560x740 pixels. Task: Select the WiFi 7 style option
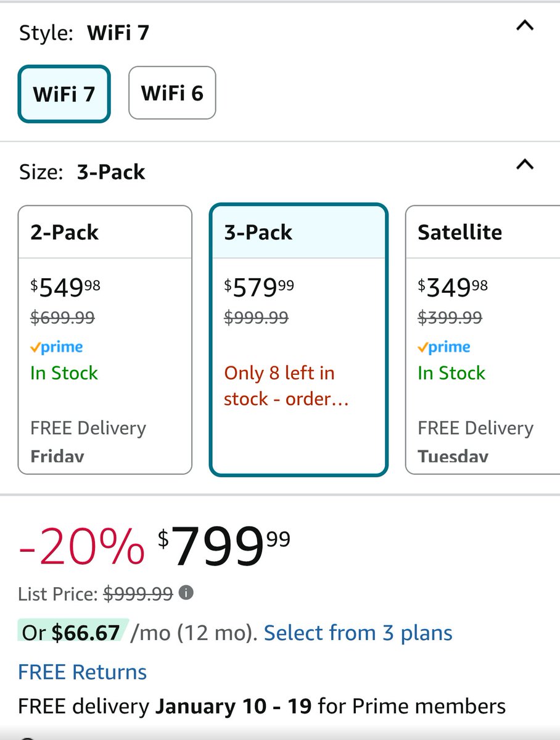pyautogui.click(x=64, y=94)
